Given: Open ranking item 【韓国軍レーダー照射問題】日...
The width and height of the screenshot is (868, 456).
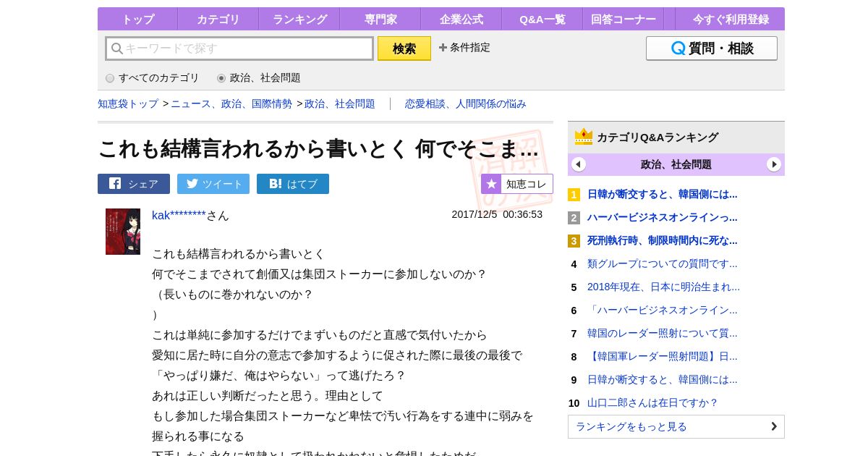Looking at the screenshot, I should tap(663, 356).
